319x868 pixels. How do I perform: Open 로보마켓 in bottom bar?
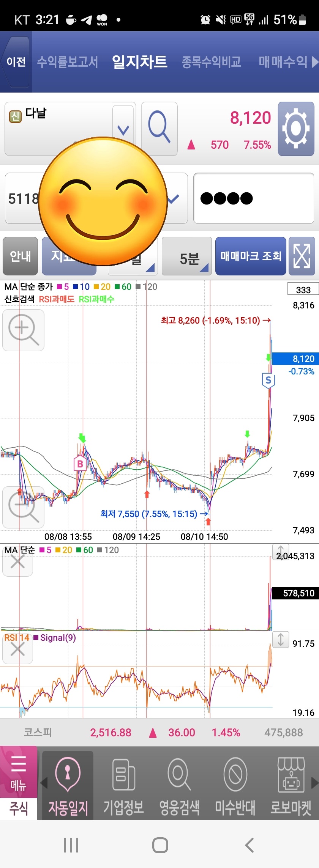coord(291,785)
